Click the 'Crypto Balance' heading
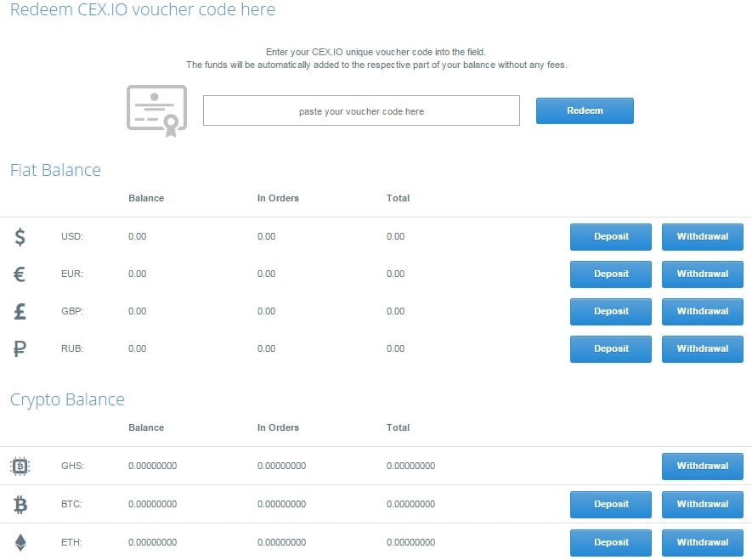Viewport: 752px width, 560px height. click(x=67, y=400)
